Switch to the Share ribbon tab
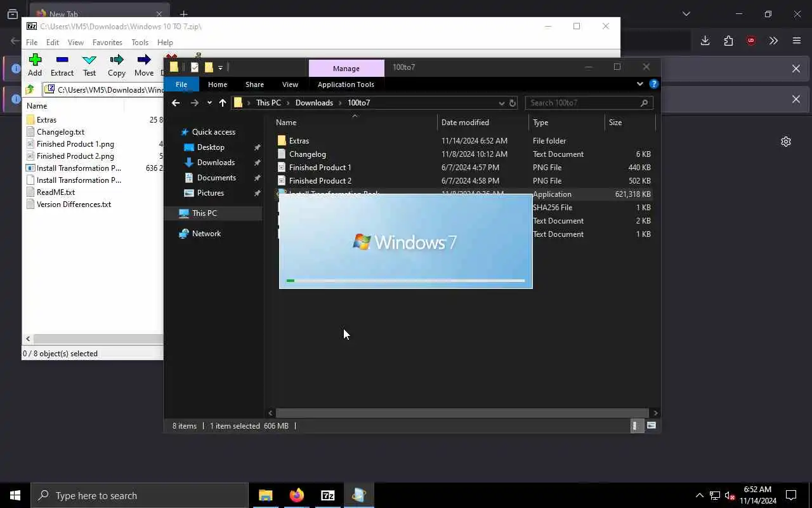The image size is (812, 508). point(254,84)
